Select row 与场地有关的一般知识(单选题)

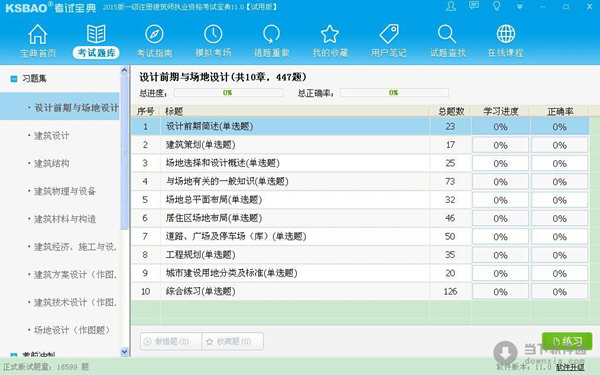(360, 181)
